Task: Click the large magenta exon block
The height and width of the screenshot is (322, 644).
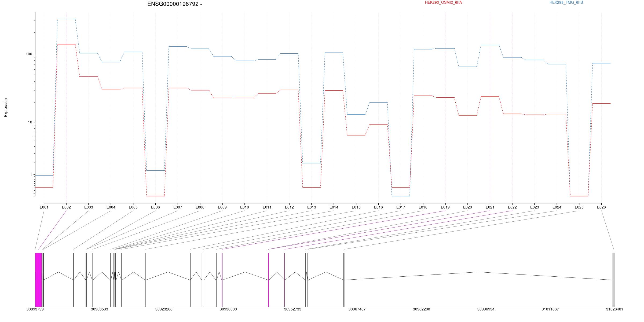Action: coord(38,280)
